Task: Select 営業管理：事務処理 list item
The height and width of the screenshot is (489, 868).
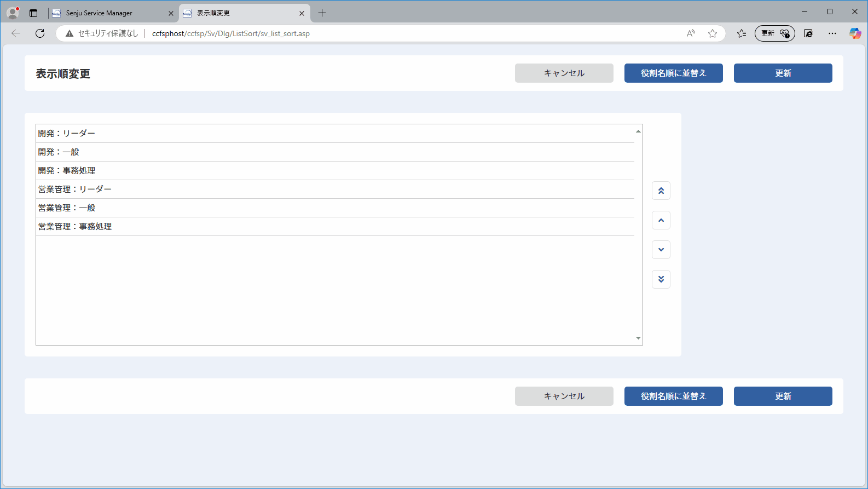Action: pos(335,227)
